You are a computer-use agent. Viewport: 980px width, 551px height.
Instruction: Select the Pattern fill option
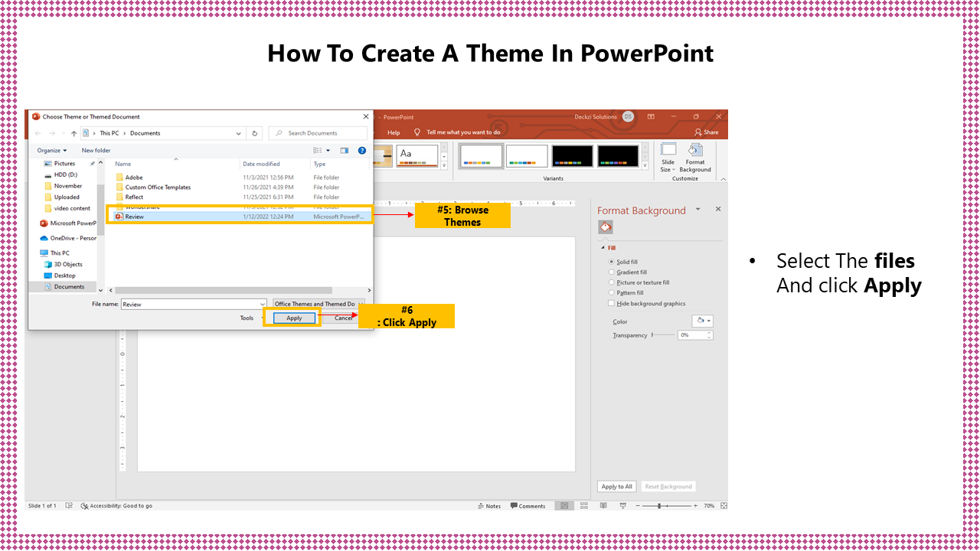coord(626,292)
